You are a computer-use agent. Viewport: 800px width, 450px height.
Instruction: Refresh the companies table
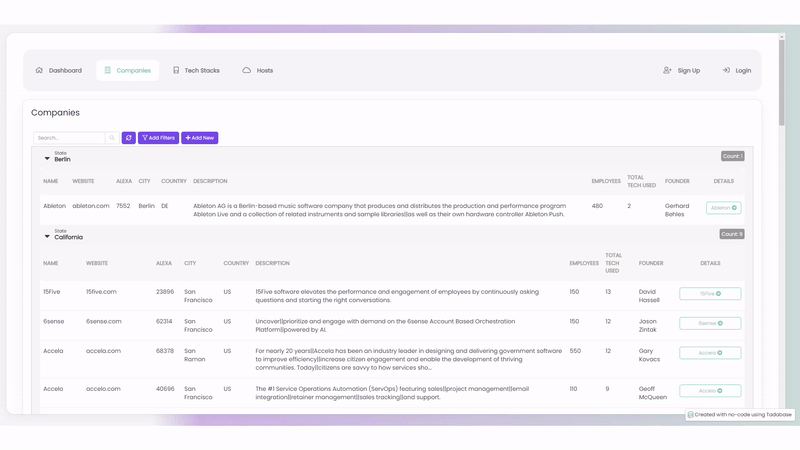click(129, 138)
